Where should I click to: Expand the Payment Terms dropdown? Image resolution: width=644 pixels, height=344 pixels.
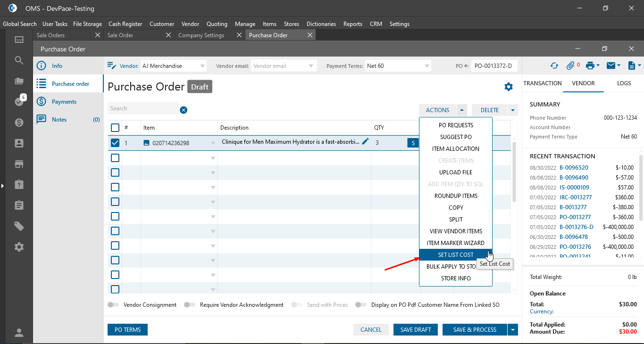point(427,66)
